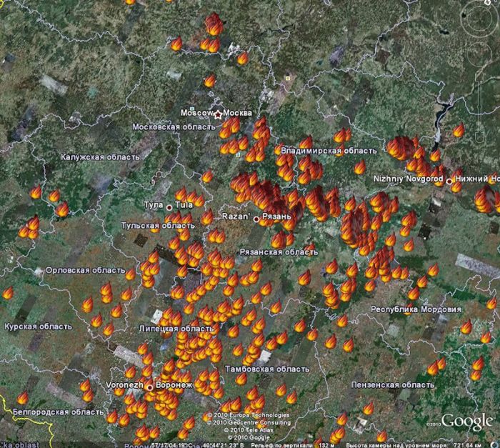Select the Tula city dot marker

coord(169,206)
